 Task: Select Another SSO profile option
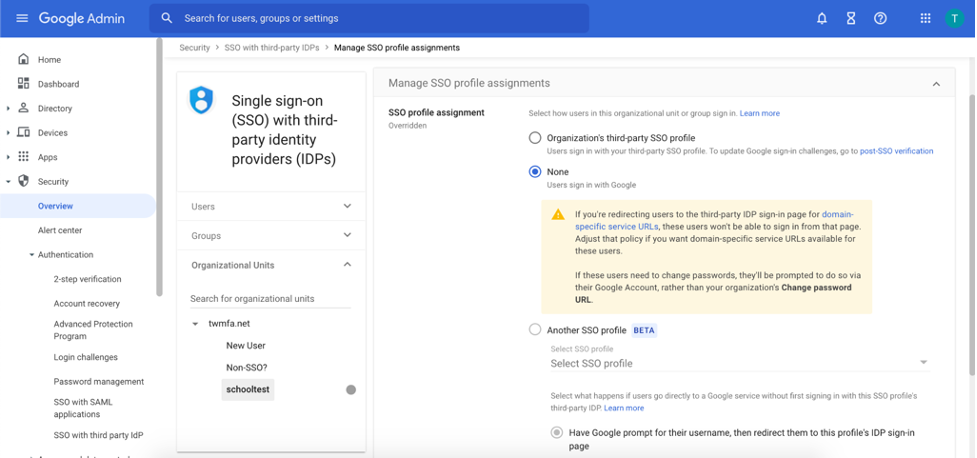535,330
